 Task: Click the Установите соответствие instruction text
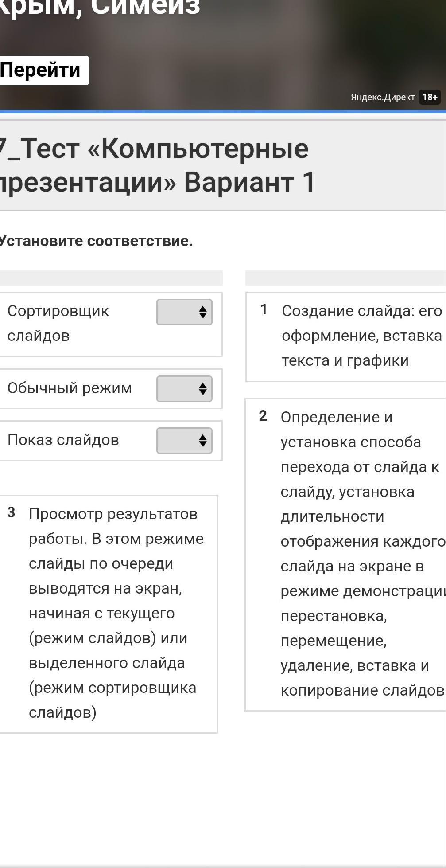point(96,241)
